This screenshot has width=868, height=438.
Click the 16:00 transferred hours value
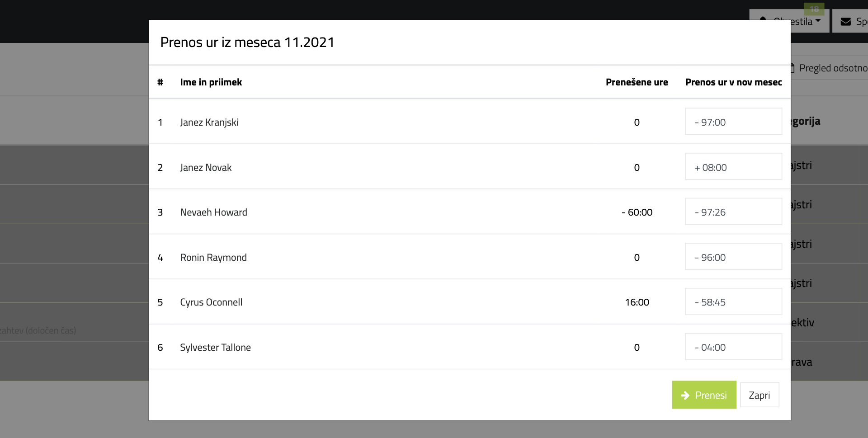637,302
